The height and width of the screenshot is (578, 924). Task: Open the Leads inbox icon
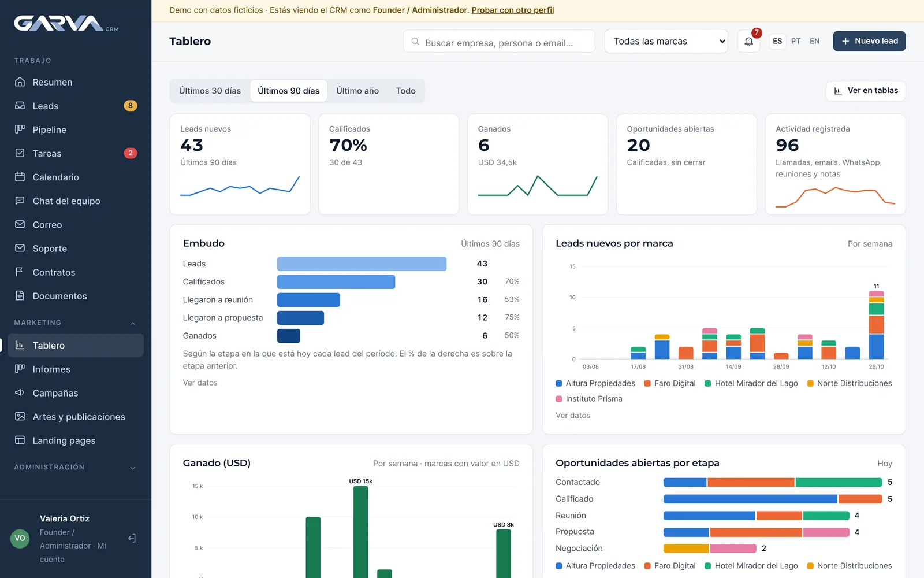coord(20,106)
